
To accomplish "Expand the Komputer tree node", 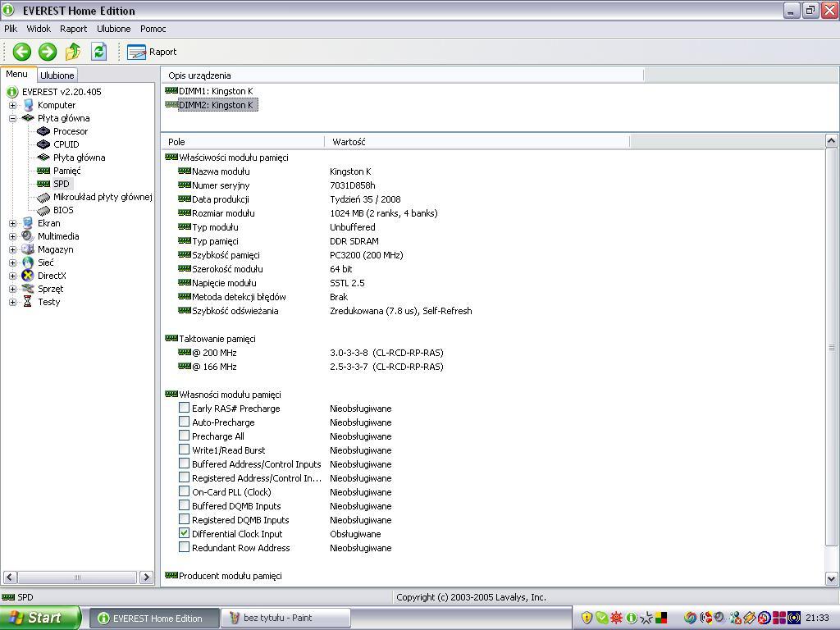I will click(x=12, y=105).
